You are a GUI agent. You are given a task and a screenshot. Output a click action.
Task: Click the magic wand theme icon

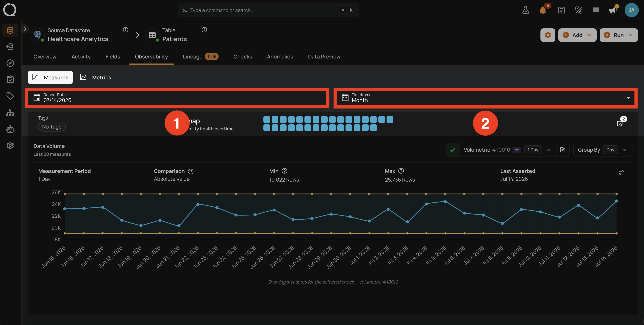point(579,10)
